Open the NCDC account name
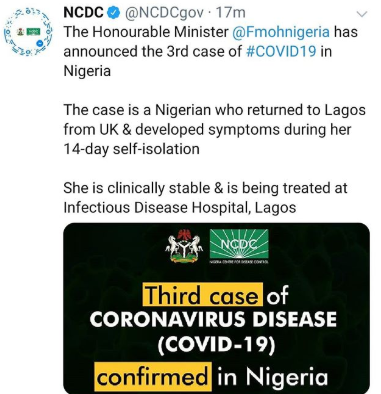Image resolution: width=381 pixels, height=394 pixels. pyautogui.click(x=84, y=13)
